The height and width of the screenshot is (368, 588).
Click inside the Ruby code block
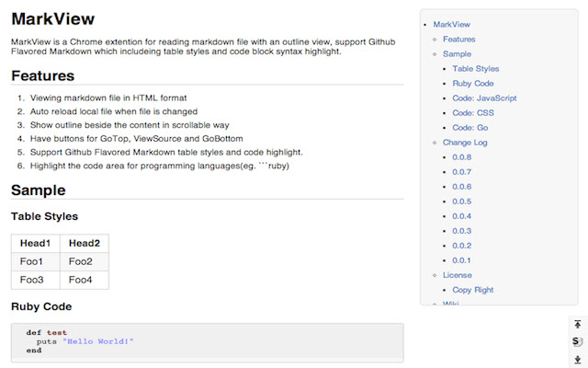click(x=207, y=341)
